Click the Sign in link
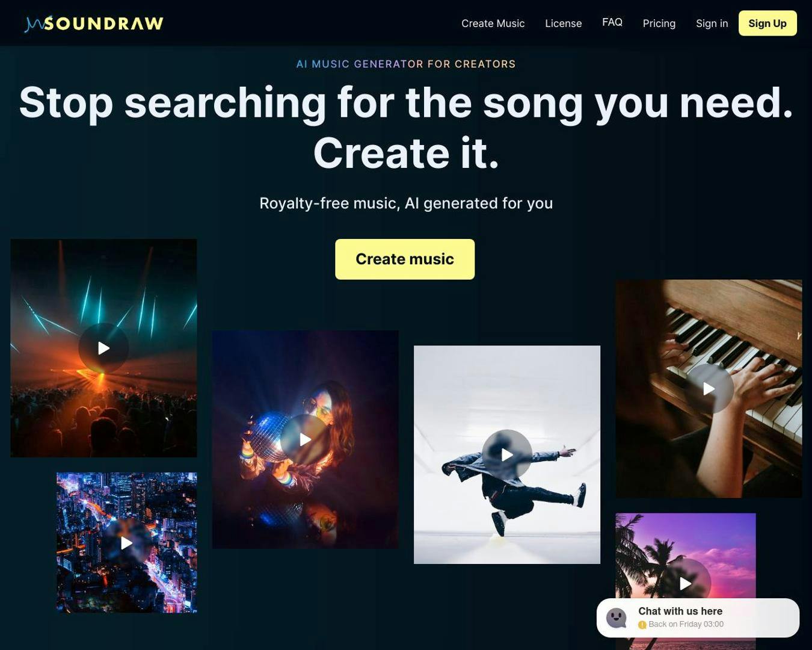Screen dimensions: 812x650 point(712,23)
